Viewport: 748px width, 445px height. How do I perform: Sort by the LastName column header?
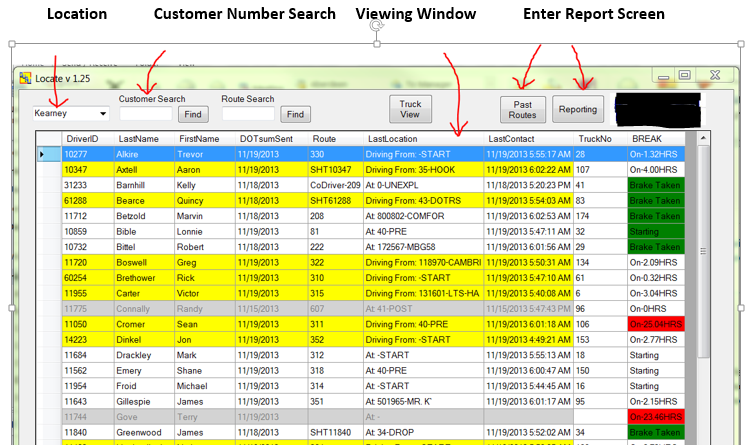pos(145,139)
